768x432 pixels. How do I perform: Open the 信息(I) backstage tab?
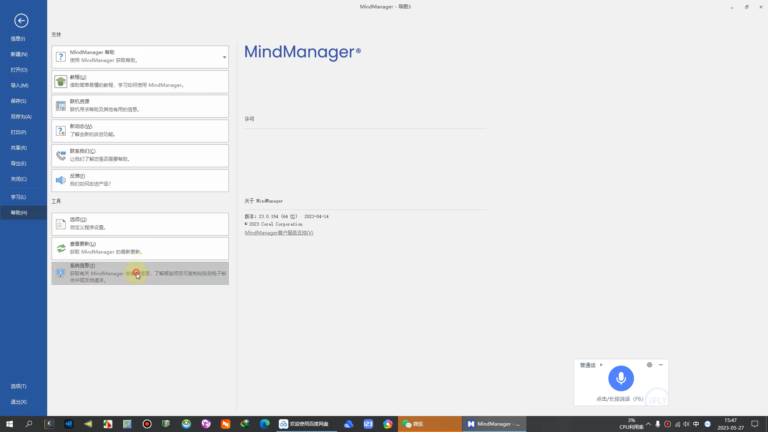pyautogui.click(x=18, y=39)
